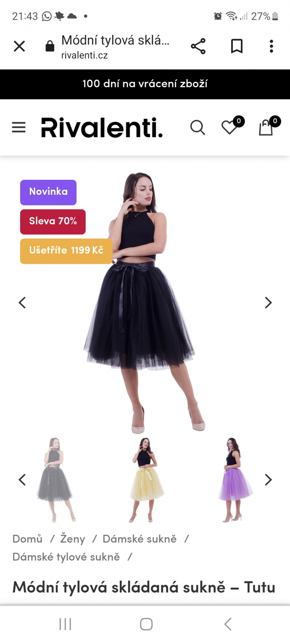Open Dámské tylové sukně breadcrumb
Image resolution: width=290 pixels, height=644 pixels.
click(66, 557)
